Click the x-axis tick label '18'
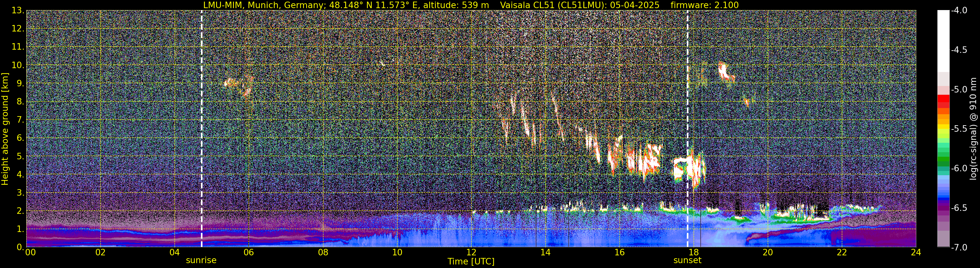980x268 pixels. [x=694, y=252]
